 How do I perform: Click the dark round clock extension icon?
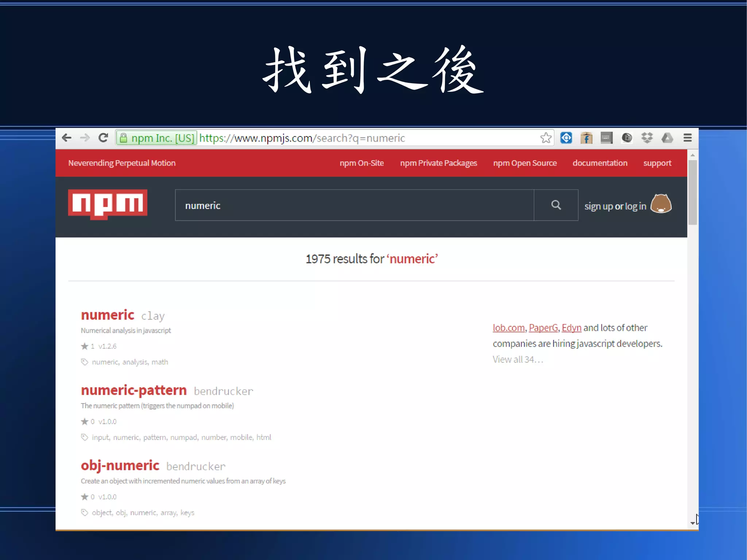coord(627,138)
